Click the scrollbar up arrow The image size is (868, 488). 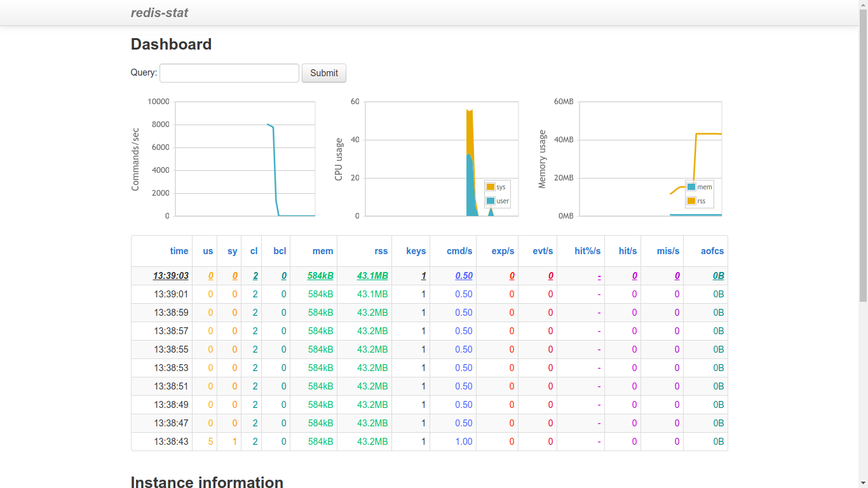pyautogui.click(x=863, y=4)
